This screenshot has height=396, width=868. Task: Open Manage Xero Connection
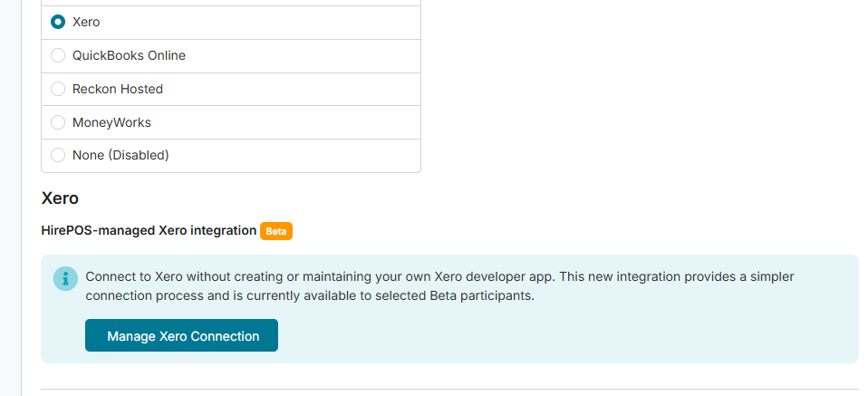[181, 335]
